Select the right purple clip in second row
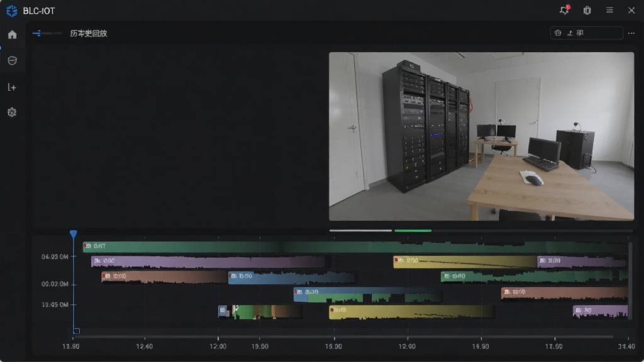 click(582, 261)
